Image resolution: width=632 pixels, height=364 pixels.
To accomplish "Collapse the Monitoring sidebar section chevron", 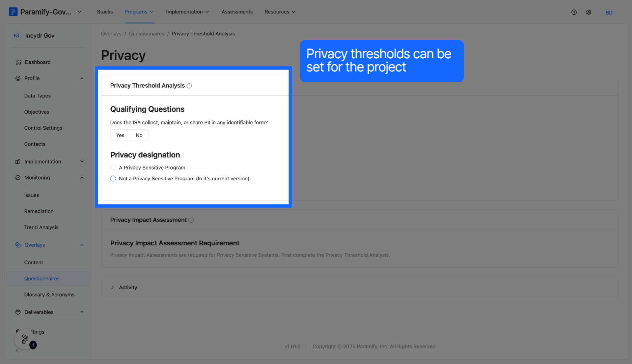I will pyautogui.click(x=82, y=178).
